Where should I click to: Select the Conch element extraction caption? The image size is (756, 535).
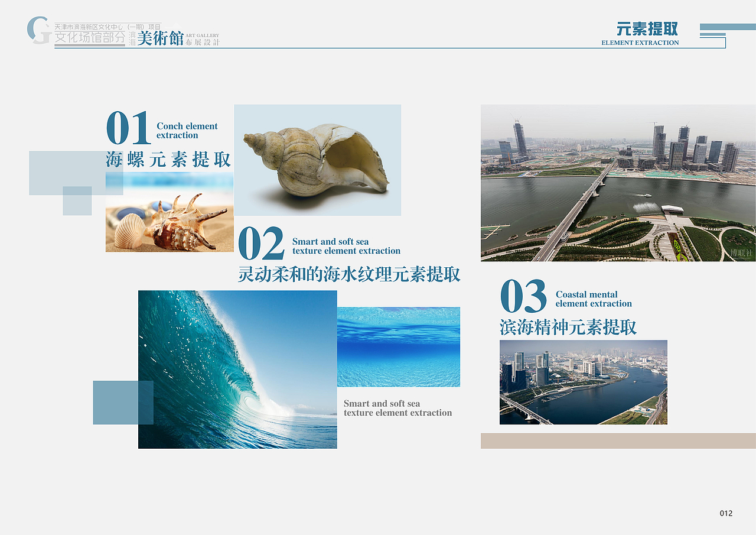click(x=187, y=131)
